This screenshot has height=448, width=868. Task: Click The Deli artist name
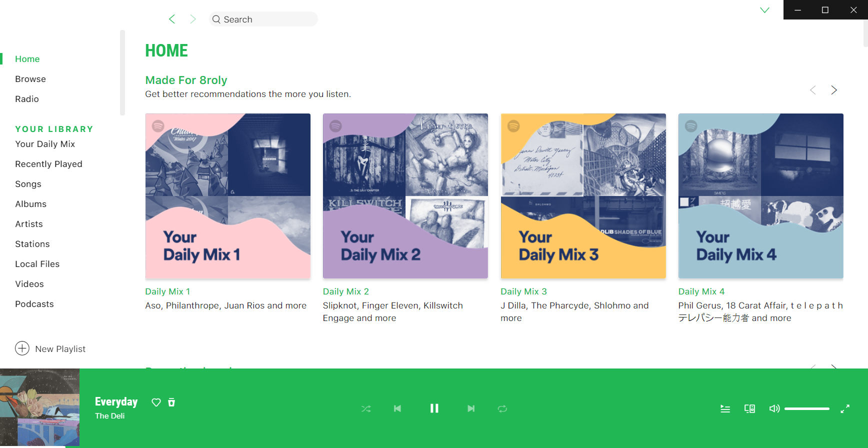click(110, 416)
